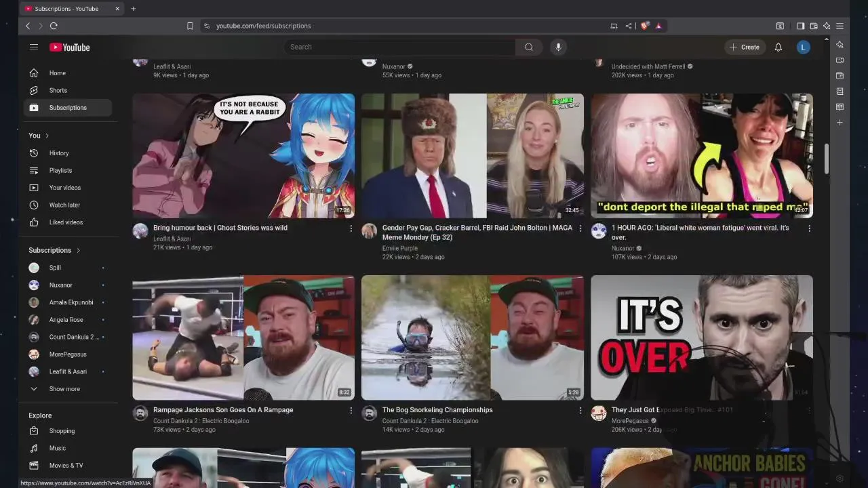Image resolution: width=868 pixels, height=488 pixels.
Task: Close the Subscriptions - YouTube tab
Action: click(x=117, y=9)
